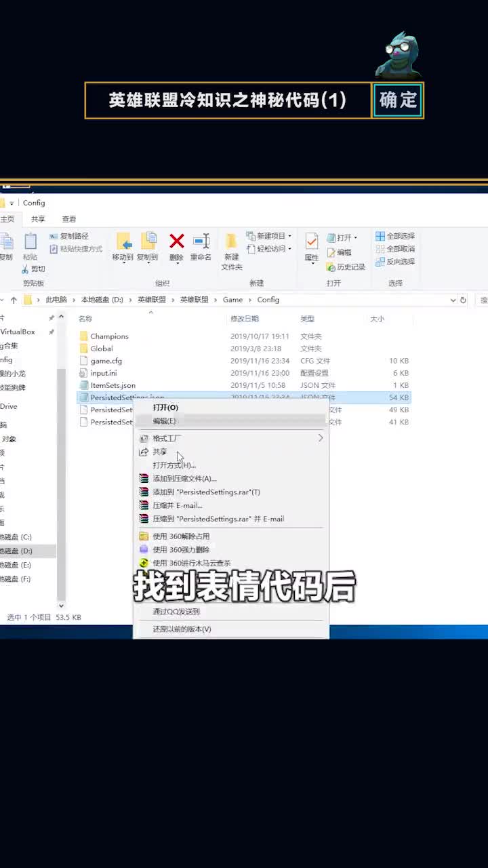Sort by the Type (类型) column header
488x868 pixels.
click(307, 319)
